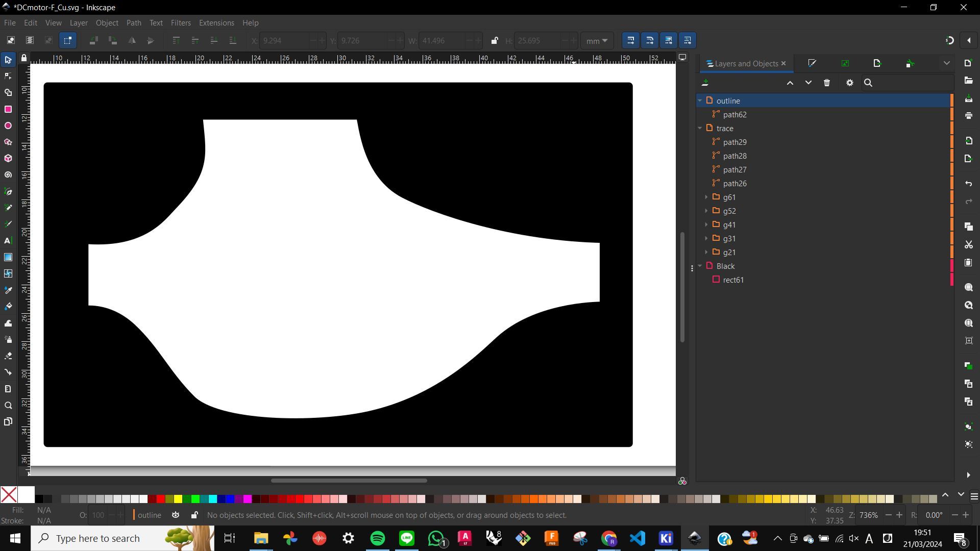Viewport: 980px width, 551px height.
Task: Select the Pencil freehand tool
Action: 8,208
